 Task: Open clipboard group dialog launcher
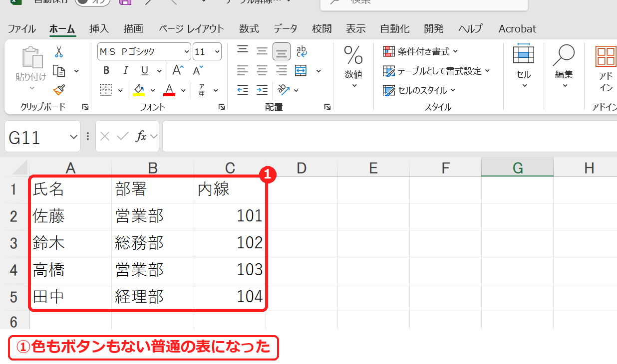pos(85,107)
